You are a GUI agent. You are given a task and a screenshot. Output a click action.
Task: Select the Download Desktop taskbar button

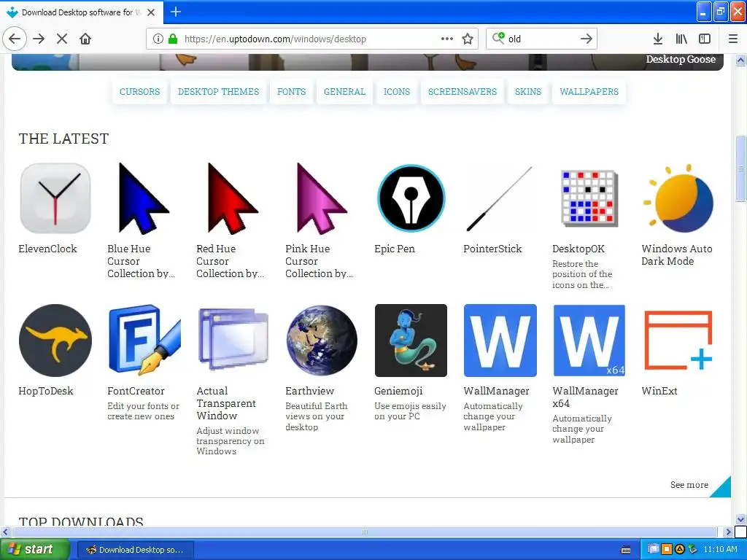pyautogui.click(x=135, y=550)
